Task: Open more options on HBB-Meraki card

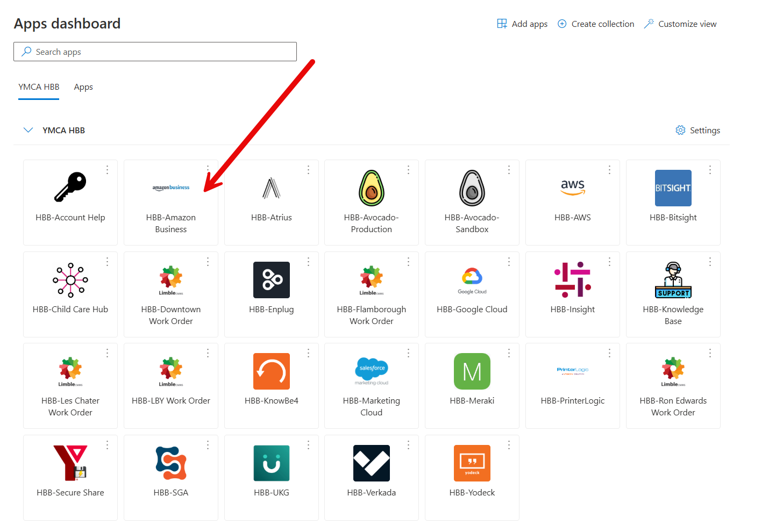Action: click(509, 353)
